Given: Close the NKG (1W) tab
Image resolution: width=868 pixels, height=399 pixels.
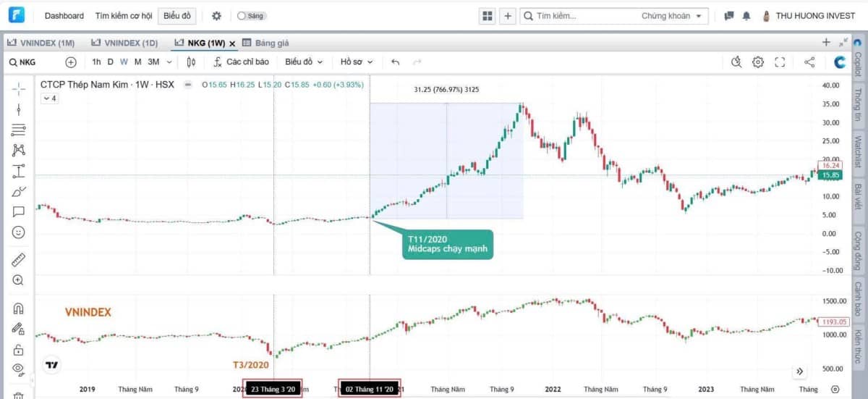Looking at the screenshot, I should pyautogui.click(x=232, y=43).
